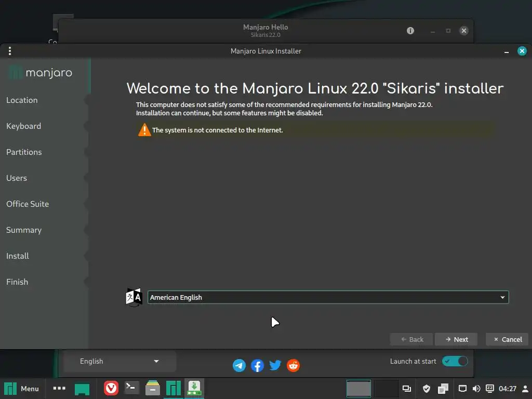Switch to first workspace in pager
The image size is (532, 399).
coord(358,389)
